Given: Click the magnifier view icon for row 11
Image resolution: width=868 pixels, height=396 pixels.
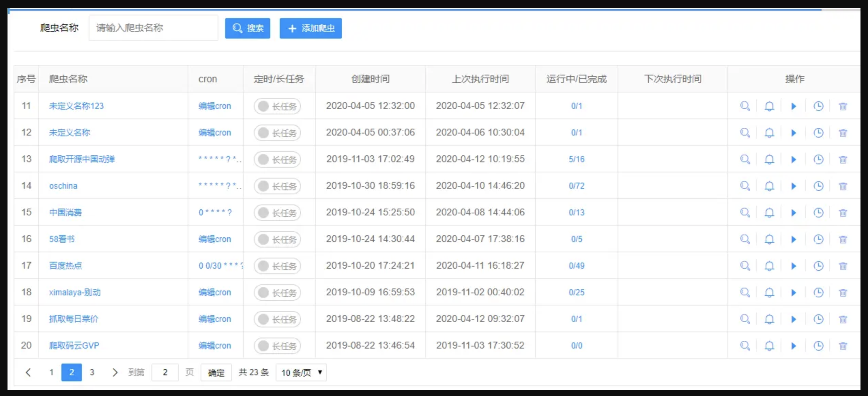Looking at the screenshot, I should click(745, 106).
